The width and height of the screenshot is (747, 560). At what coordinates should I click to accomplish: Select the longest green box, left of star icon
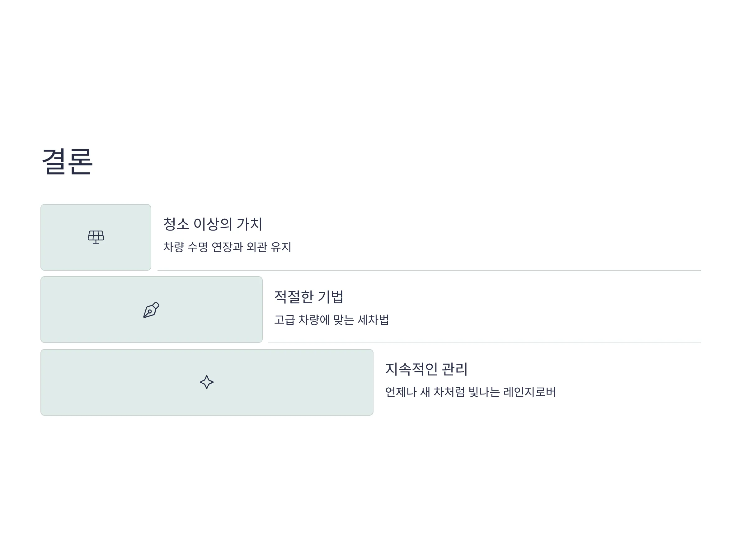(x=120, y=382)
